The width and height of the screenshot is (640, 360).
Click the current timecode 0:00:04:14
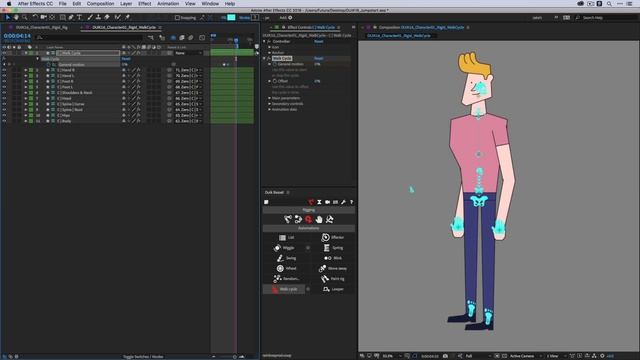click(17, 36)
